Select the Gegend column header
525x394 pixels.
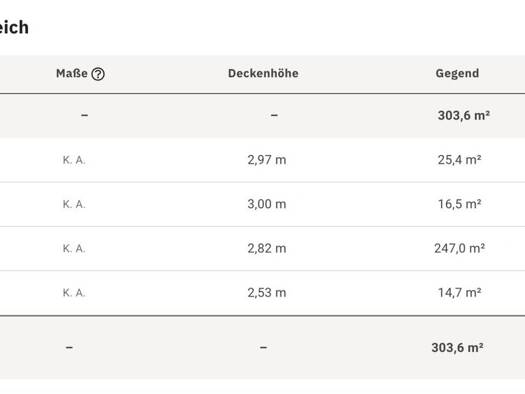(457, 73)
